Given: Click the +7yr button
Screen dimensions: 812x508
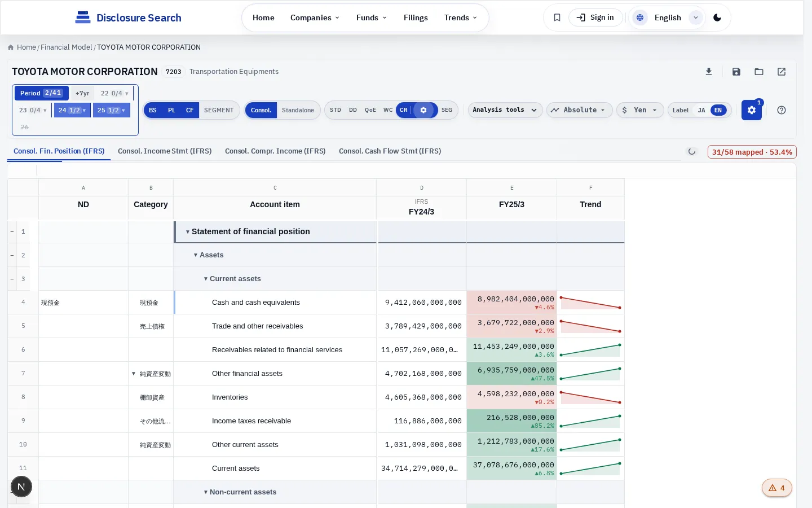Looking at the screenshot, I should (82, 93).
